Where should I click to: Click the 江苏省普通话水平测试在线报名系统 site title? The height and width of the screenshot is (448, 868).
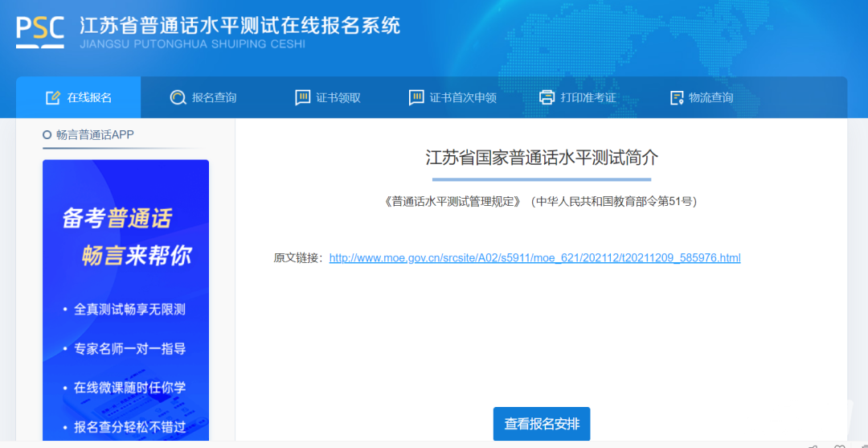point(240,25)
